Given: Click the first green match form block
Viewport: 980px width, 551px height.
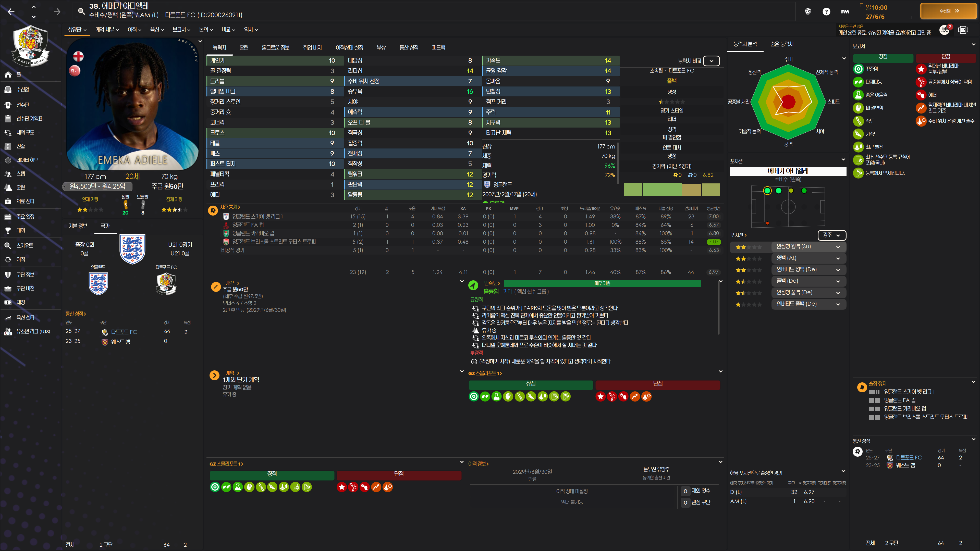Looking at the screenshot, I should pyautogui.click(x=633, y=189).
